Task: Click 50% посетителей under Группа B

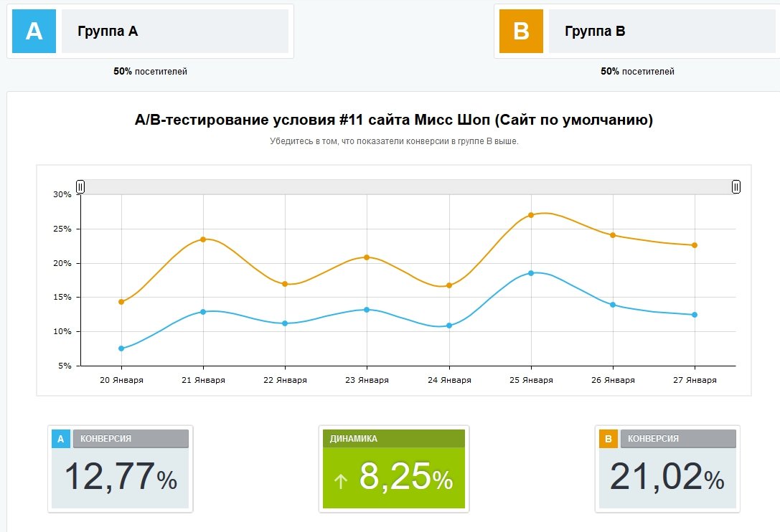Action: click(637, 71)
